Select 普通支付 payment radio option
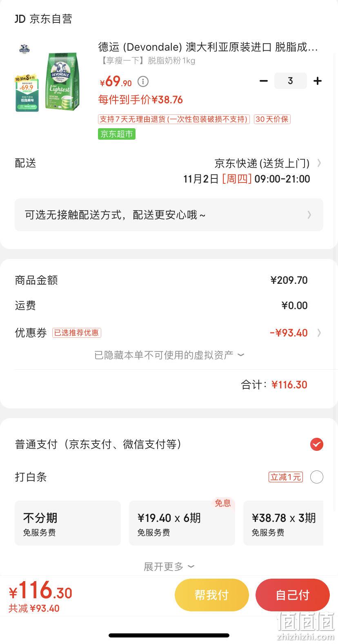 (317, 444)
